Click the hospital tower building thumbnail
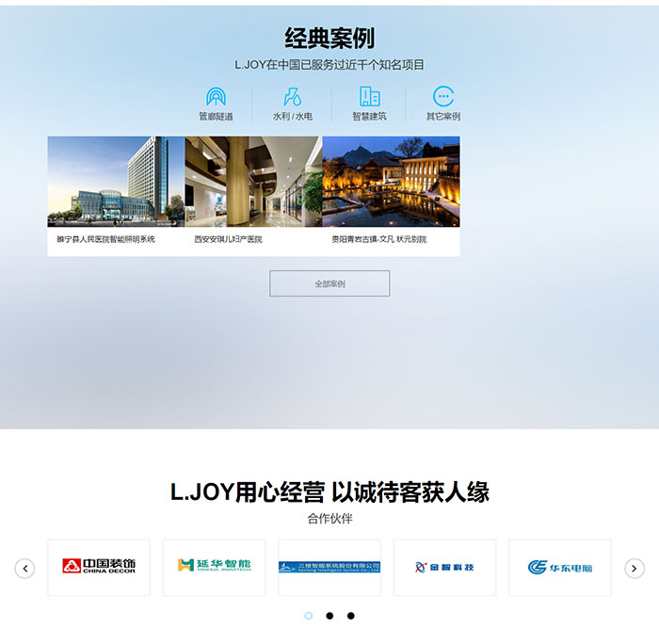 click(116, 181)
